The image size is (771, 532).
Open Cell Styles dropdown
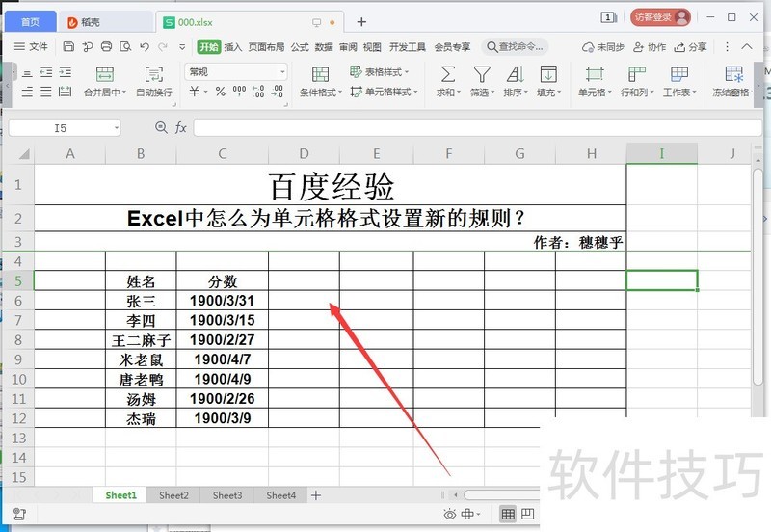tap(384, 92)
